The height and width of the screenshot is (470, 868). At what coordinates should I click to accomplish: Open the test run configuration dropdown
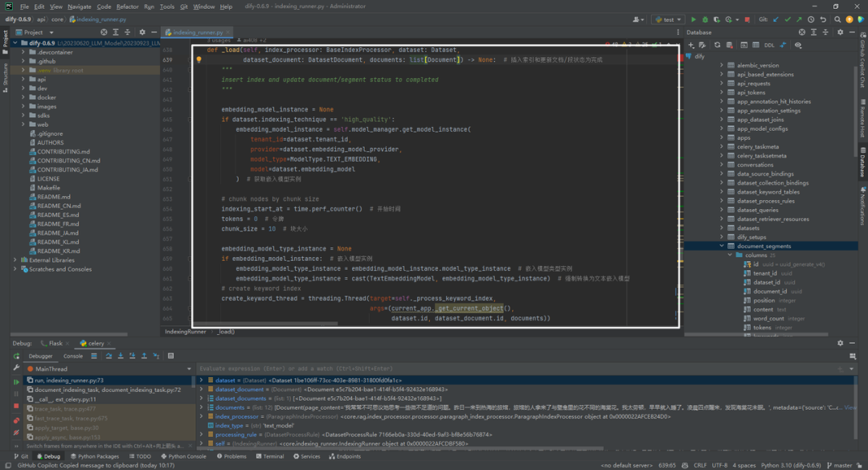(668, 19)
